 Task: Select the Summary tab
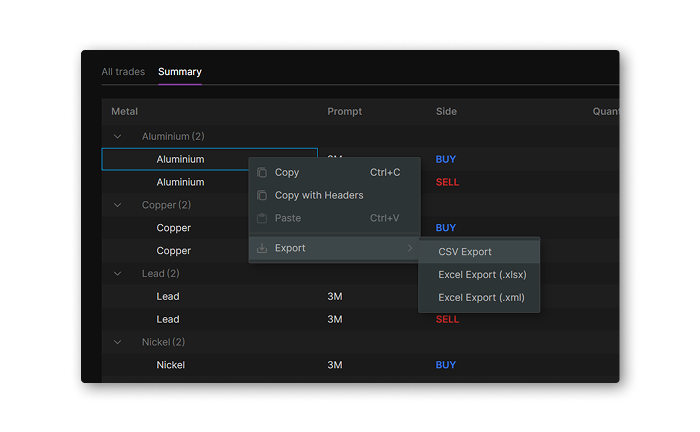click(x=180, y=72)
